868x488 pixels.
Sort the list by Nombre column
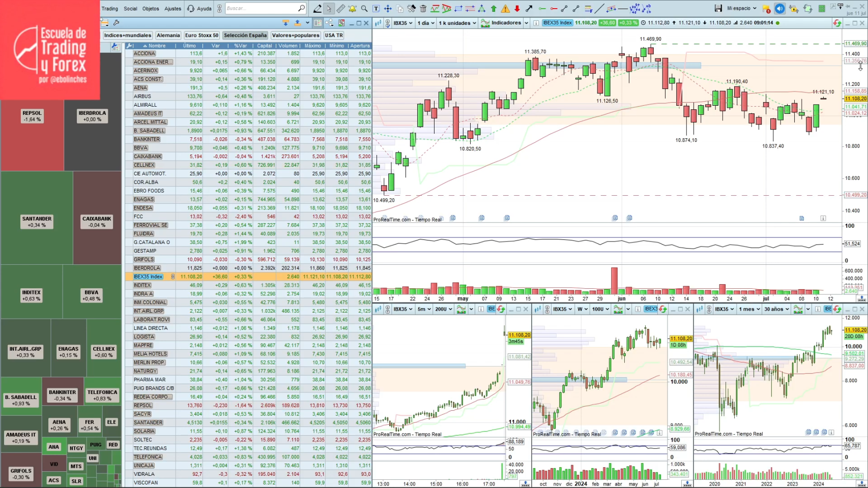coord(154,46)
